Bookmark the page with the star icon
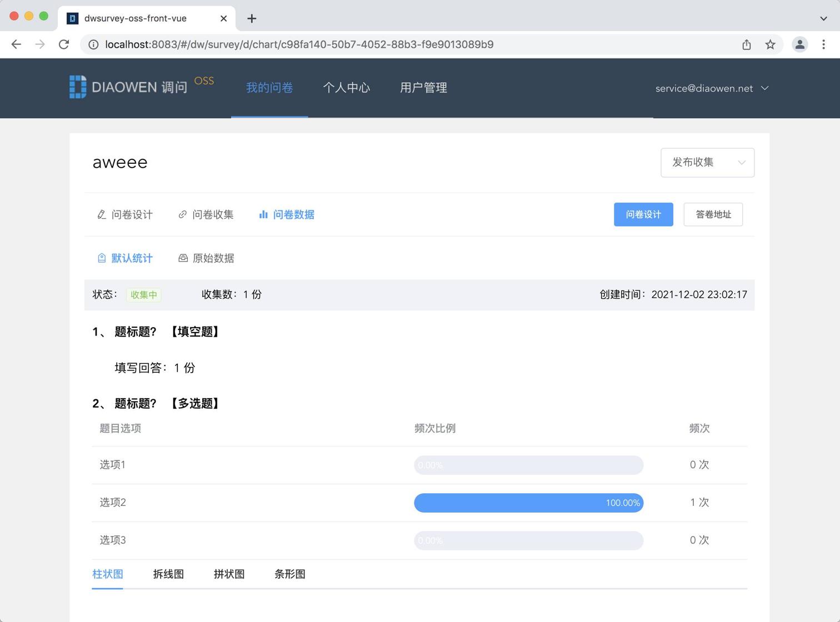 click(x=770, y=44)
